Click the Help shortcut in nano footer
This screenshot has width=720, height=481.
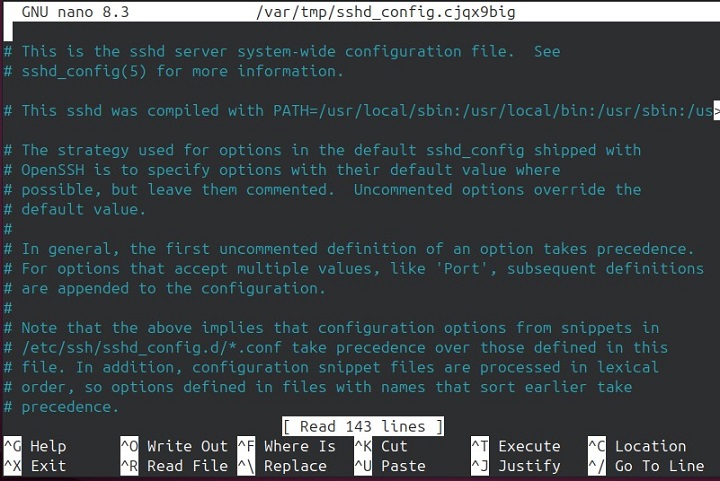pyautogui.click(x=48, y=446)
